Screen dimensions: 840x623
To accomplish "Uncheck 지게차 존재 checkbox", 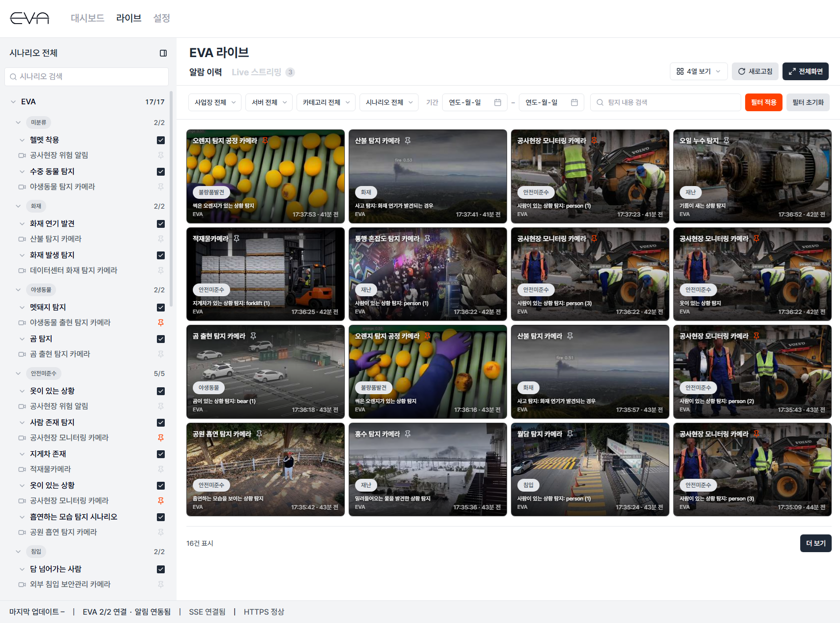I will (161, 454).
